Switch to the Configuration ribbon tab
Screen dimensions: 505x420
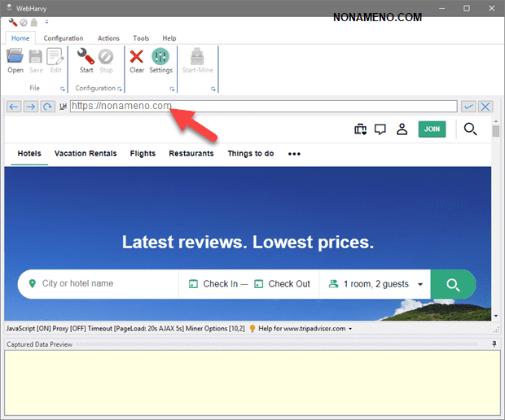pyautogui.click(x=64, y=38)
